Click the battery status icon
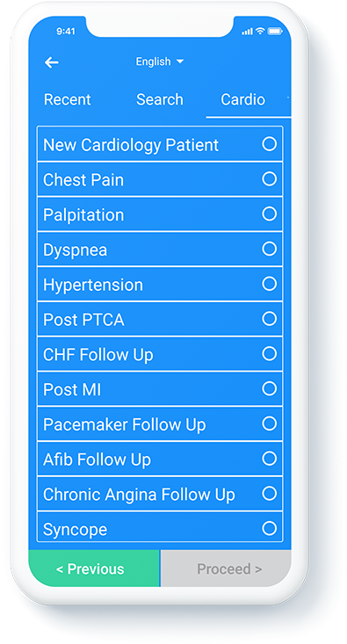The height and width of the screenshot is (644, 347). coord(275,32)
